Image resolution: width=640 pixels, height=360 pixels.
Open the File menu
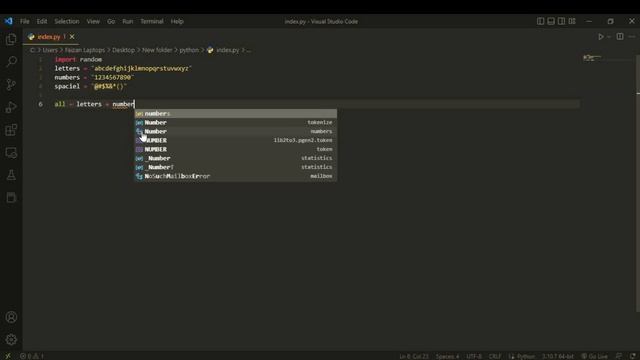click(x=24, y=21)
